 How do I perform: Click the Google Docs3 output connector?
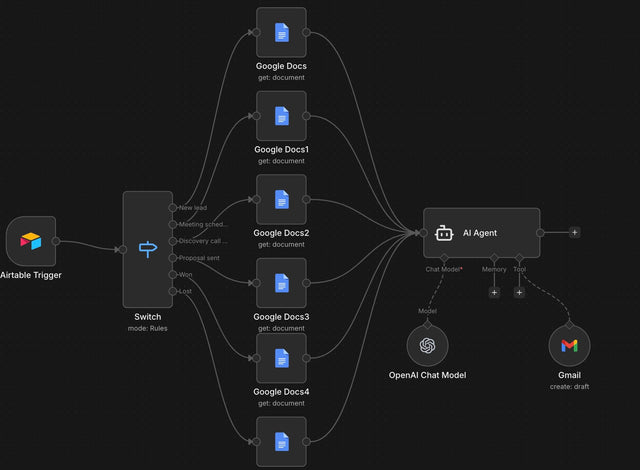pos(306,283)
